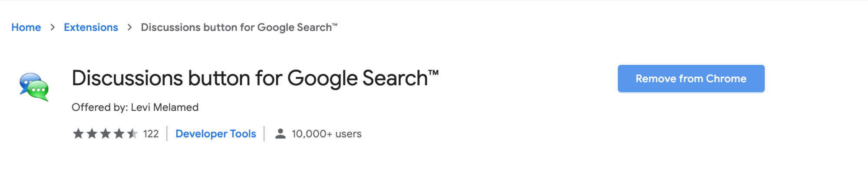The height and width of the screenshot is (170, 868).
Task: Click the Discussions chat bubbles extension icon
Action: tap(34, 87)
